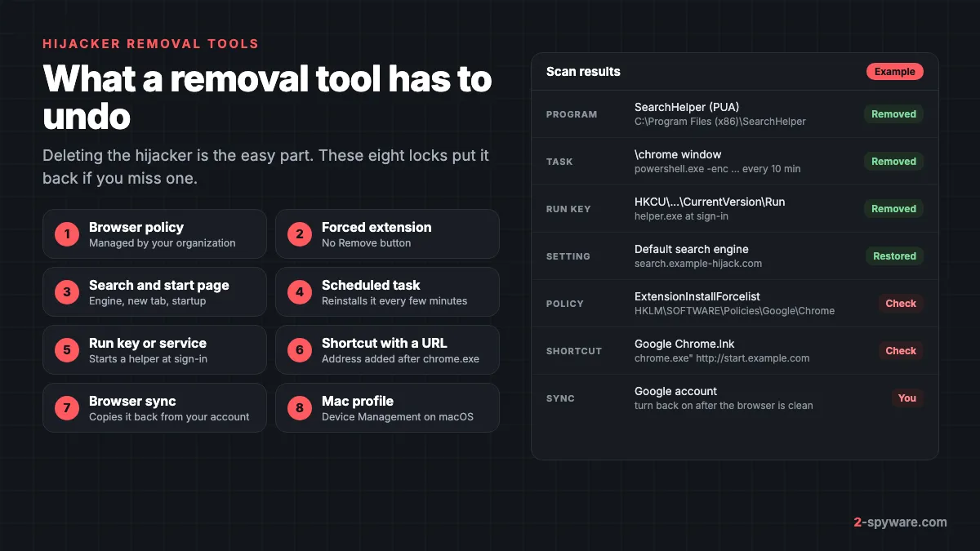Click the \chrome window task name
980x551 pixels.
tap(678, 154)
